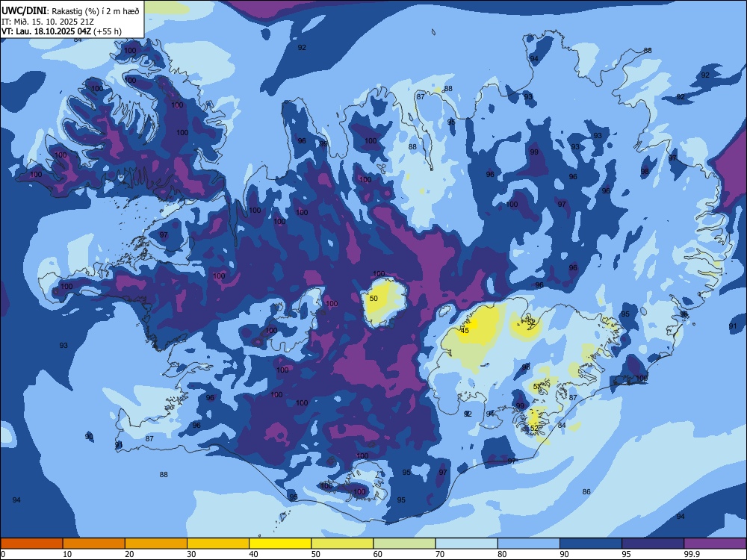Click the purple above-99.9 legend swatch
The height and width of the screenshot is (560, 747).
tap(715, 544)
